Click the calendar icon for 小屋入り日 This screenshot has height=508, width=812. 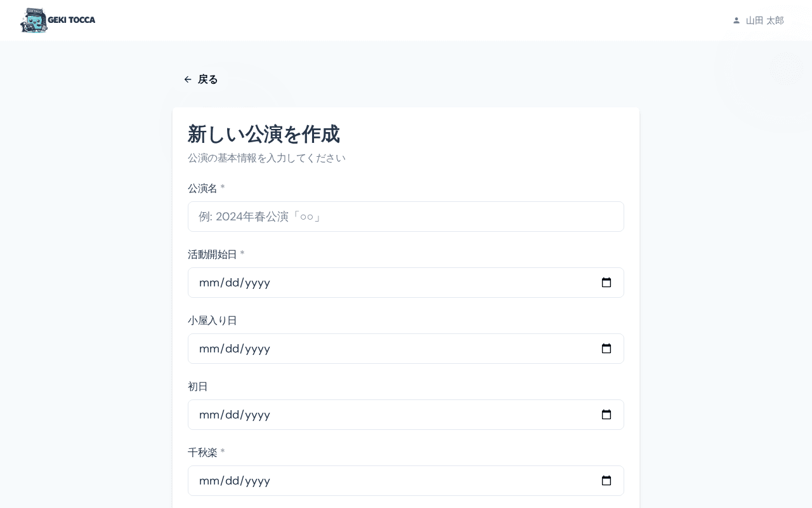tap(606, 349)
